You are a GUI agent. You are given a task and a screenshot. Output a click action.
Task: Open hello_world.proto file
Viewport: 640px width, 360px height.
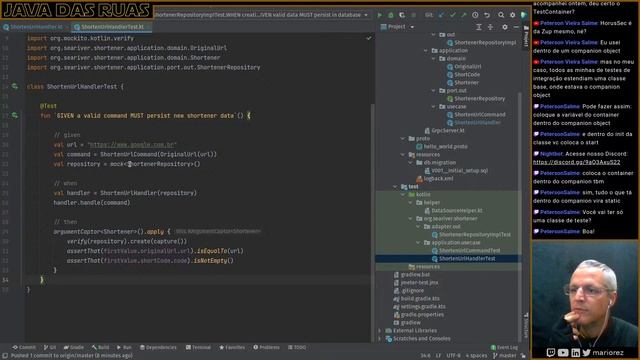point(442,147)
